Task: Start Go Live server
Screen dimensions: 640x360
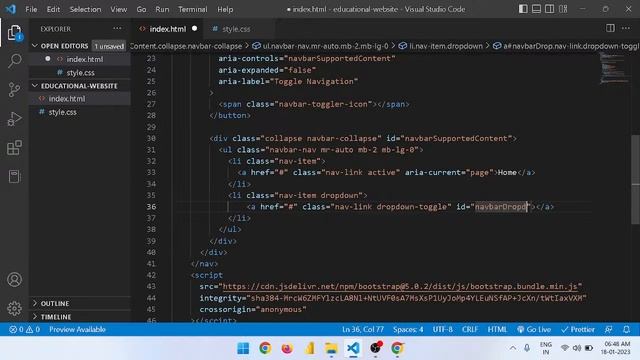Action: click(533, 329)
